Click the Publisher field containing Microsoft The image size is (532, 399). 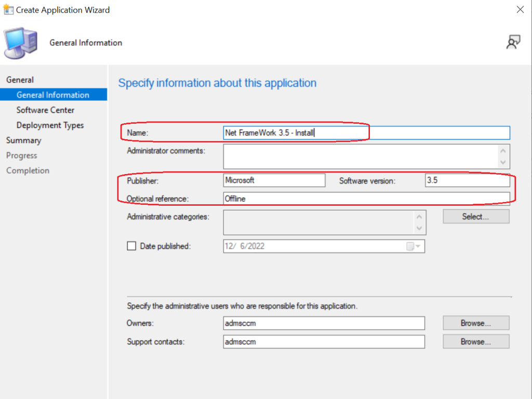pyautogui.click(x=274, y=180)
